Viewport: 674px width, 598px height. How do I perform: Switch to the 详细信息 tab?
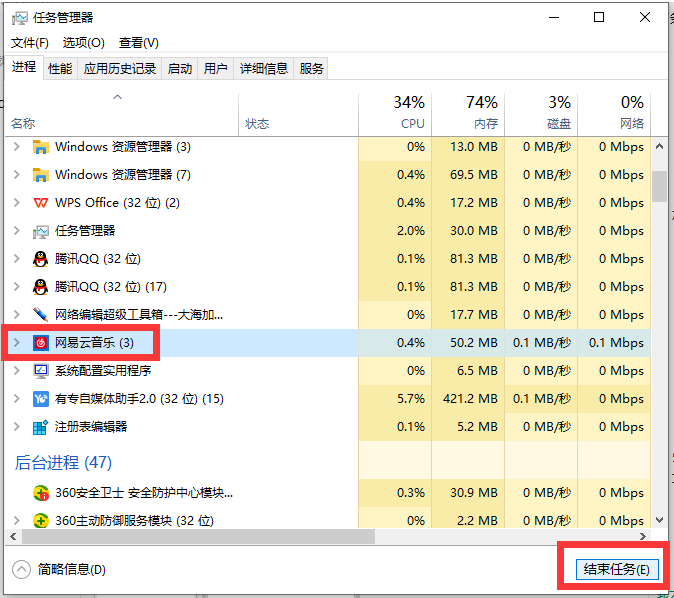(263, 68)
